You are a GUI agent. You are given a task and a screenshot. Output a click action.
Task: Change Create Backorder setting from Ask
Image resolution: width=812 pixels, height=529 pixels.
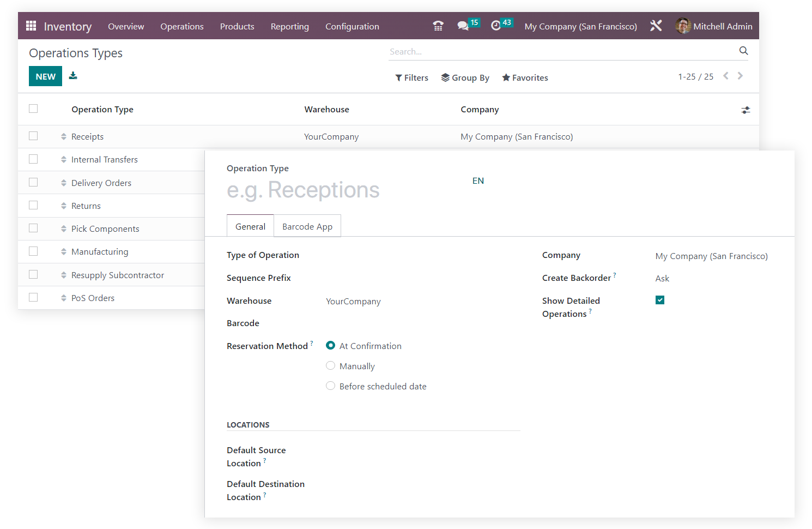[x=662, y=278]
